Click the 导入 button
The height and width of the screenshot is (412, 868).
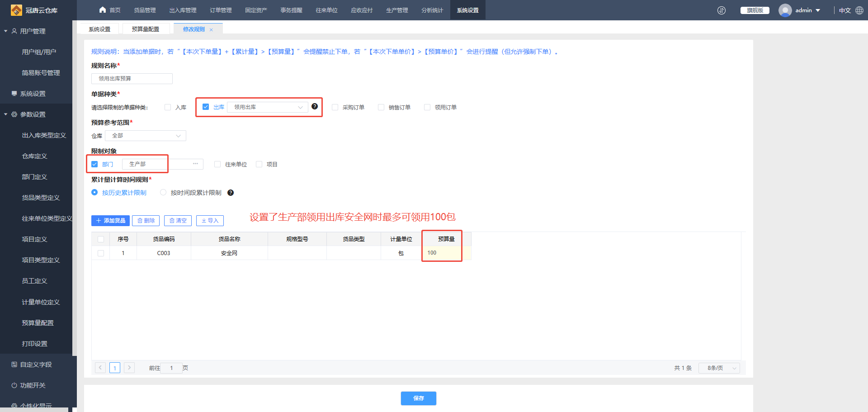[210, 221]
